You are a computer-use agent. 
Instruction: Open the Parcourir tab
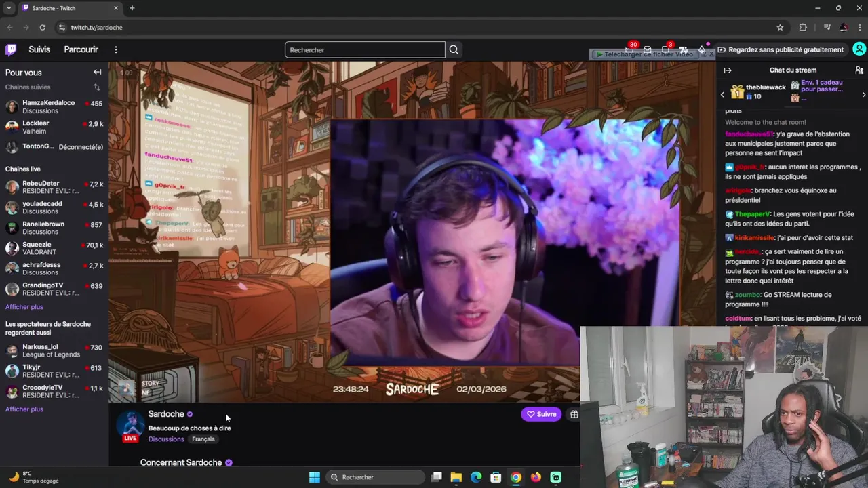point(81,49)
